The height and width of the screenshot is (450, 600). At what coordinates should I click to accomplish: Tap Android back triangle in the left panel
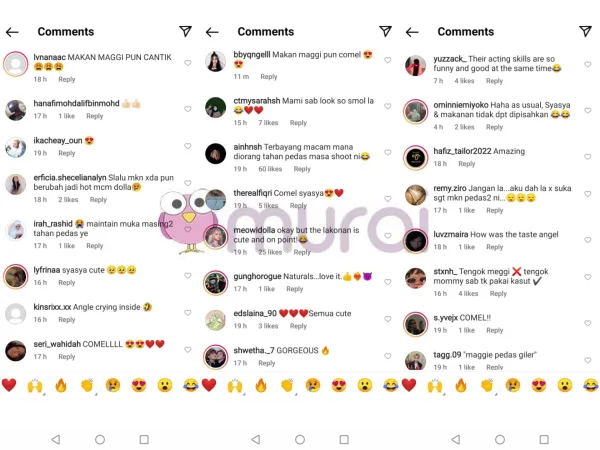(x=56, y=439)
